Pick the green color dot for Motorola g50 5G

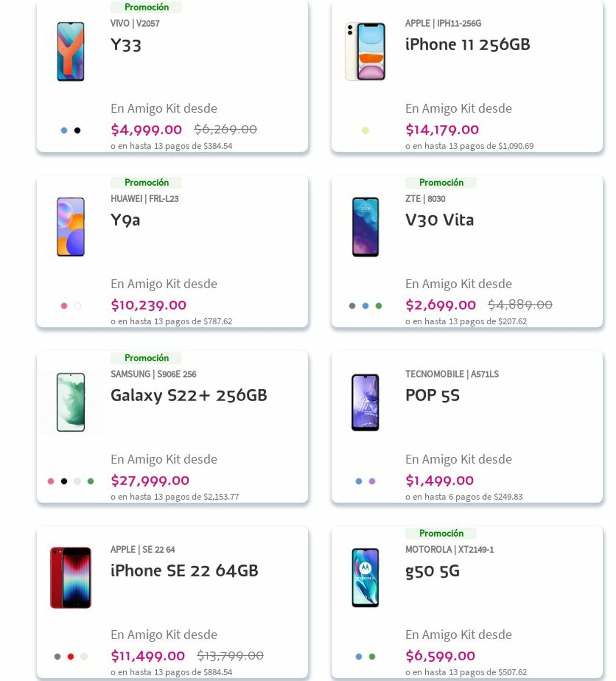pos(372,657)
